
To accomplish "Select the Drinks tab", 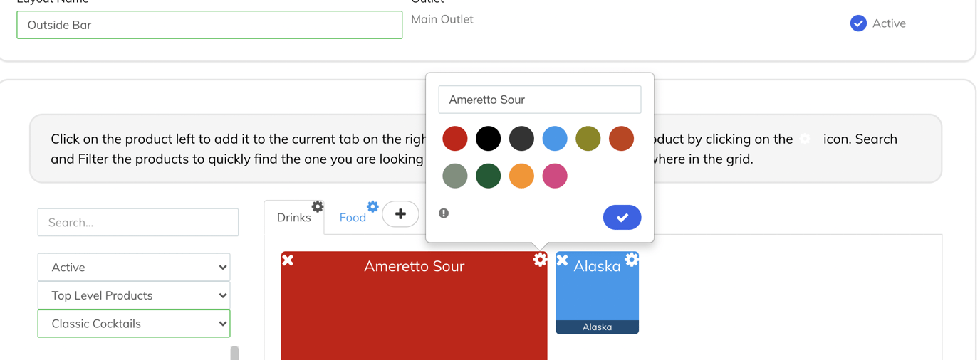I will pos(293,218).
